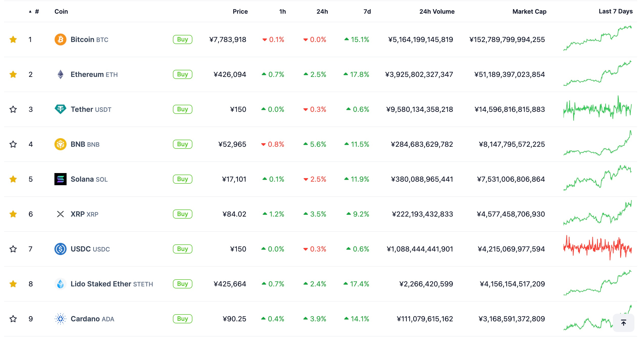
Task: Star BNB as a favorite
Action: 13,144
